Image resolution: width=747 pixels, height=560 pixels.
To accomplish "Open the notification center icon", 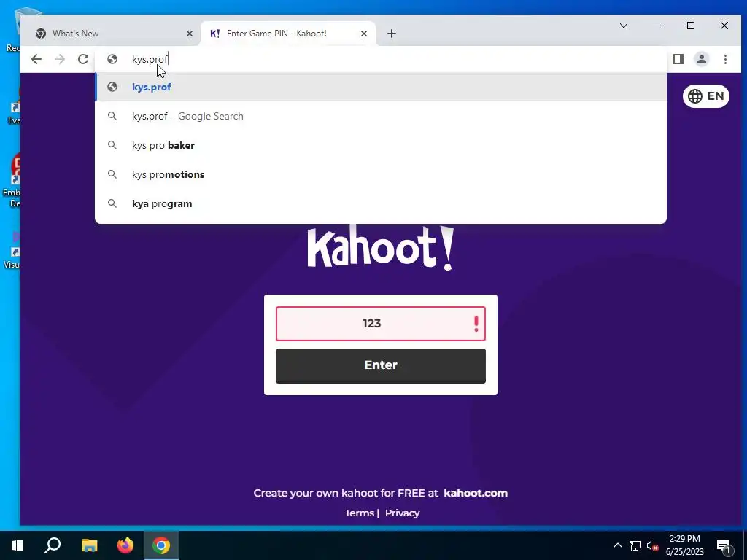I will coord(724,545).
